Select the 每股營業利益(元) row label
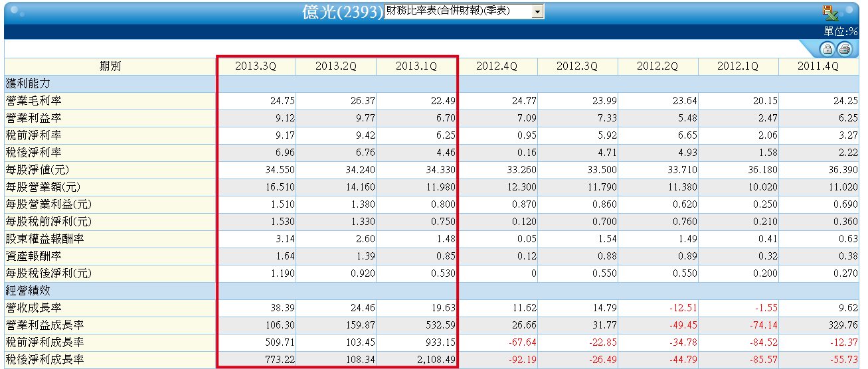868x369 pixels. coord(48,204)
